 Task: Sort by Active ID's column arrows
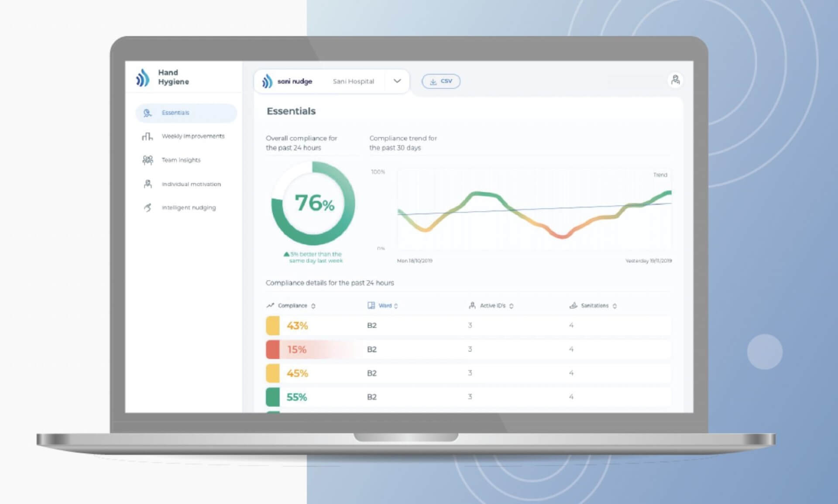coord(512,306)
